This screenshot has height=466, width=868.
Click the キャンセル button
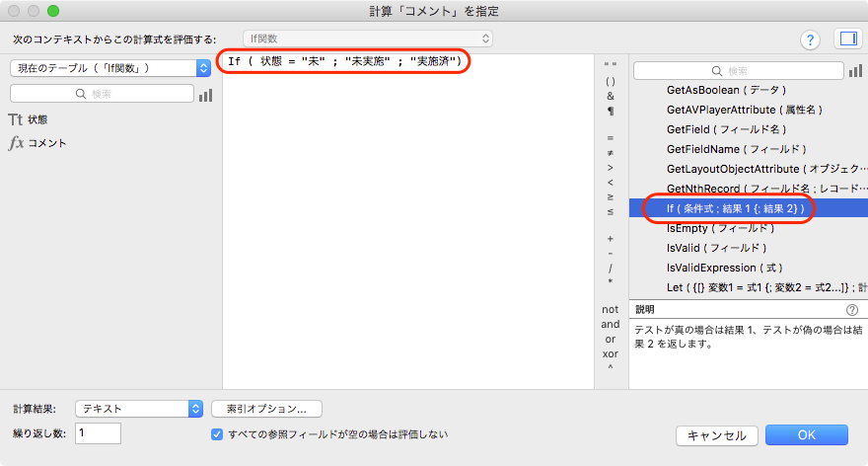[717, 435]
